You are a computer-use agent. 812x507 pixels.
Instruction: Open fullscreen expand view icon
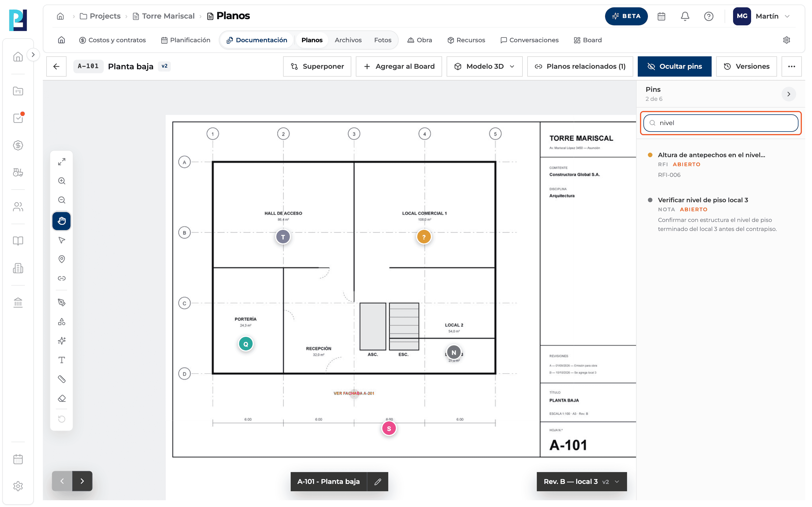click(61, 162)
